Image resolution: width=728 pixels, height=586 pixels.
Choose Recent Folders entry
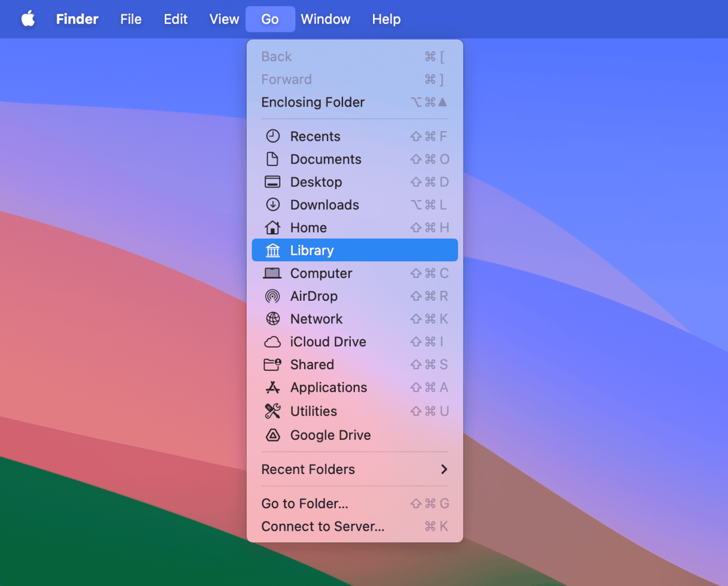click(355, 469)
